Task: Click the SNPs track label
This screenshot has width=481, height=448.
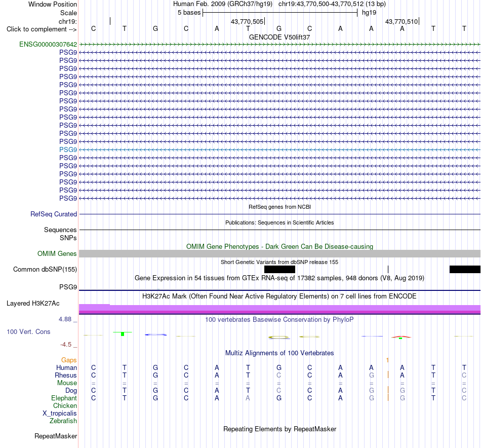Action: [68, 238]
